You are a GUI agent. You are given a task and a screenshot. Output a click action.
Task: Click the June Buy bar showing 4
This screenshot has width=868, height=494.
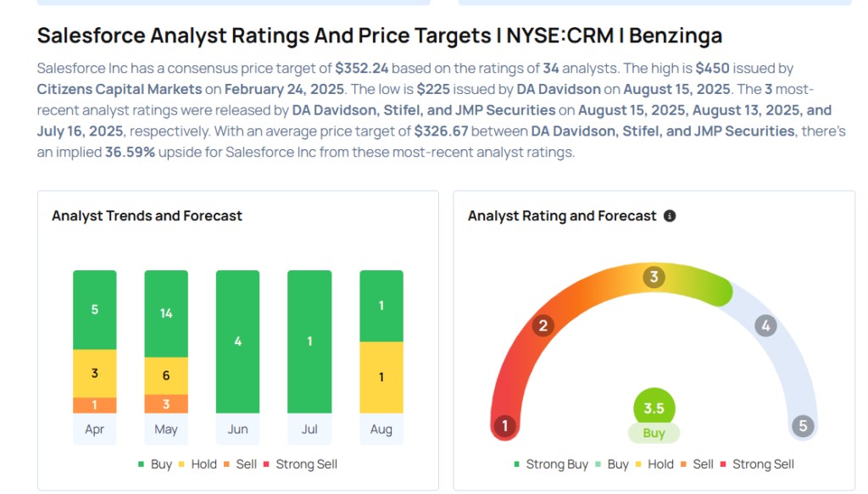[x=238, y=341]
